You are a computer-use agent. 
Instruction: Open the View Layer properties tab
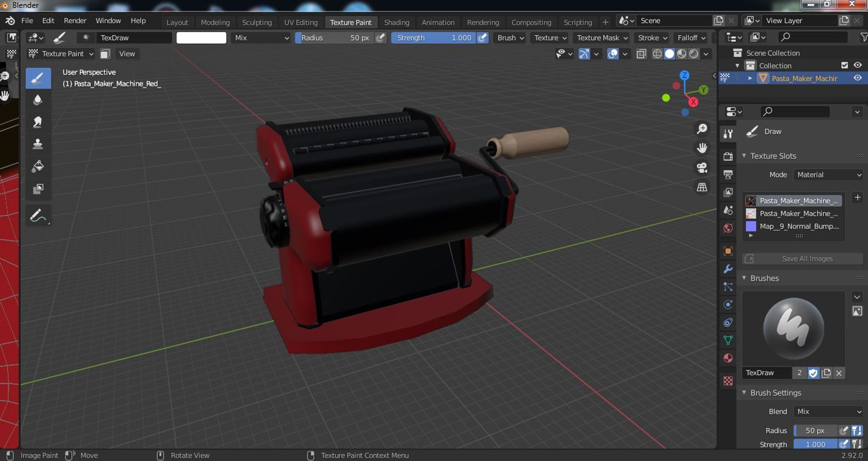pos(728,193)
